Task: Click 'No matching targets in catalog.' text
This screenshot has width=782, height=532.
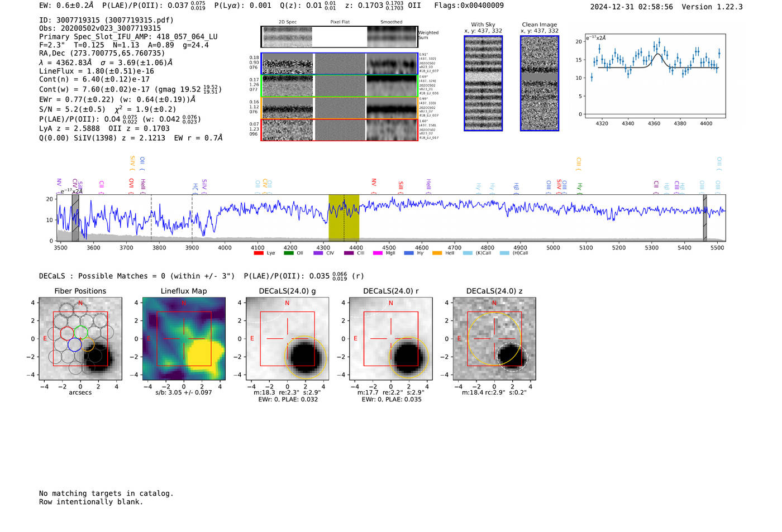Action: click(106, 493)
